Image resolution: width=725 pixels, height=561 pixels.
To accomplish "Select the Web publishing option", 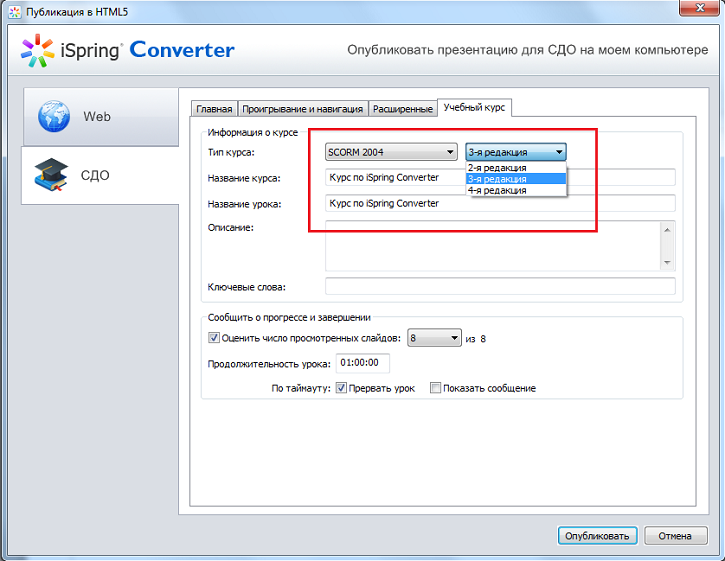I will click(101, 117).
